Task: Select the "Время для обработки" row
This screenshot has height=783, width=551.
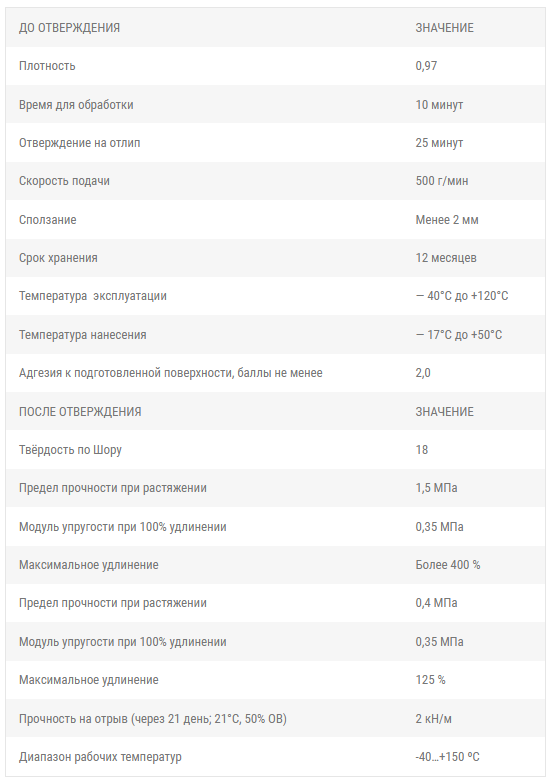Action: coord(275,104)
